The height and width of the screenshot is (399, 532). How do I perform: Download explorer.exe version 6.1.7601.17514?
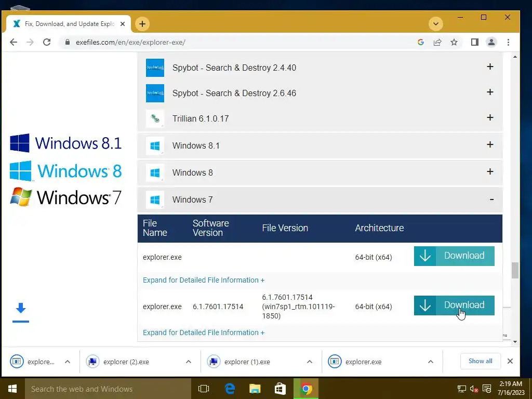454,305
